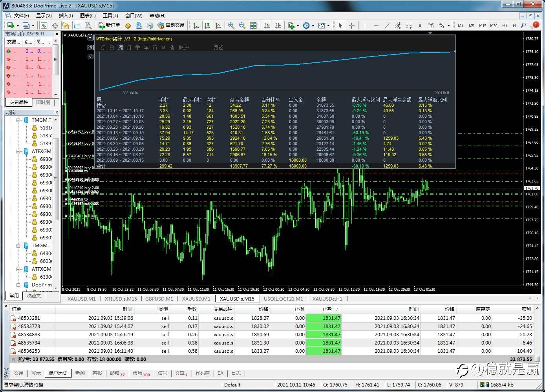Open the MetaEditor yellow book icon
Image resolution: width=545 pixels, height=392 pixels.
point(128,25)
